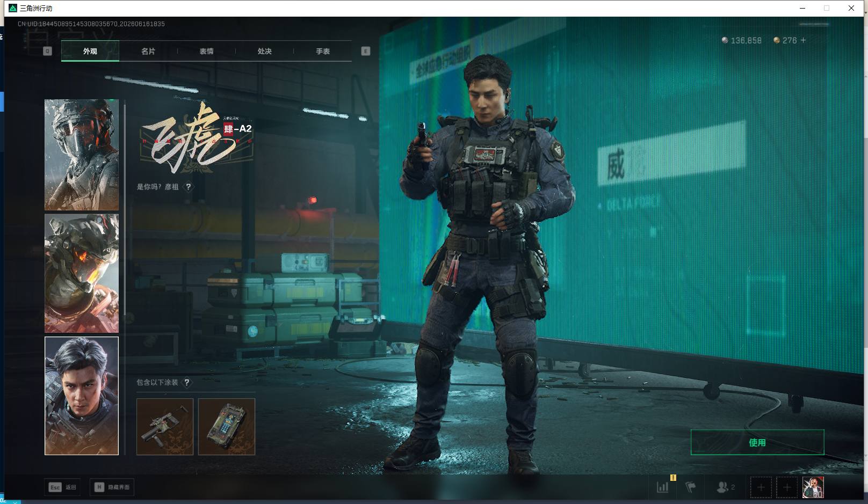This screenshot has height=504, width=868.
Task: View the included weapon skin item
Action: [x=165, y=427]
